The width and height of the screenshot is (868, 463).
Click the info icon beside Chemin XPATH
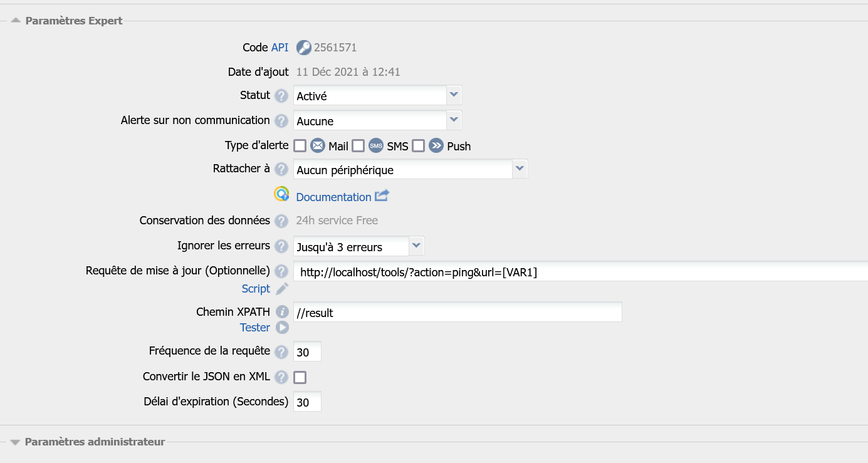click(x=282, y=312)
